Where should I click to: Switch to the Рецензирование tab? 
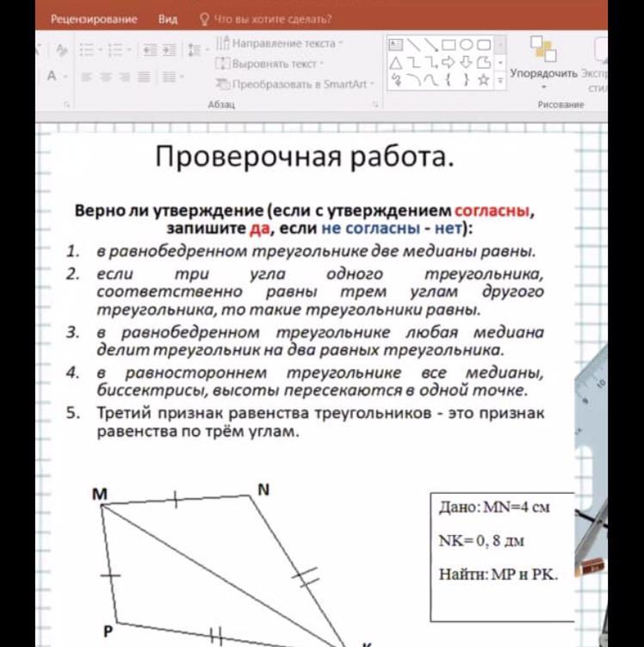(94, 19)
